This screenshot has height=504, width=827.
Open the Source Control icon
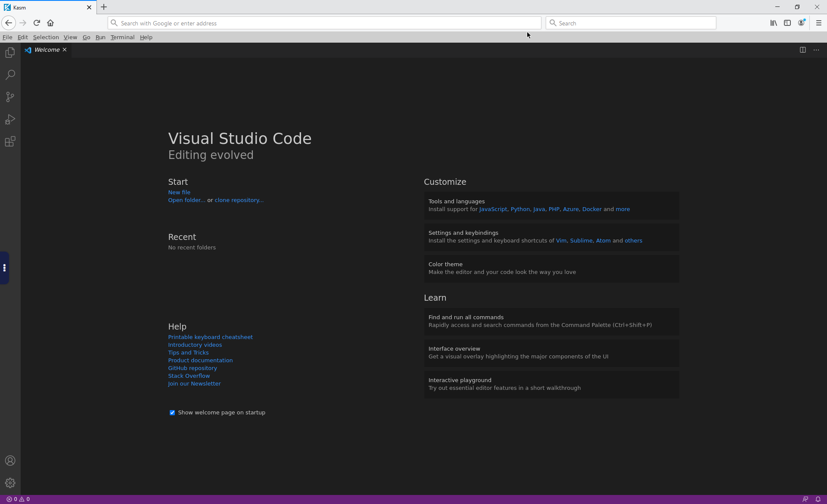(10, 96)
